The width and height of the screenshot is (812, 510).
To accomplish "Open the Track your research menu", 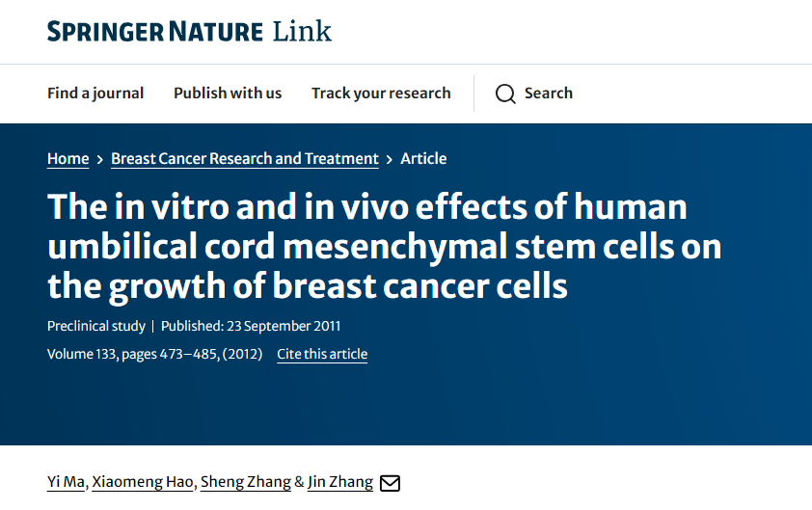I will 381,94.
